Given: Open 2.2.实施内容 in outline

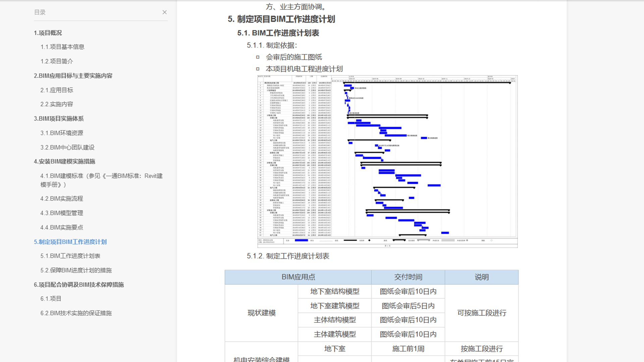Looking at the screenshot, I should 57,104.
